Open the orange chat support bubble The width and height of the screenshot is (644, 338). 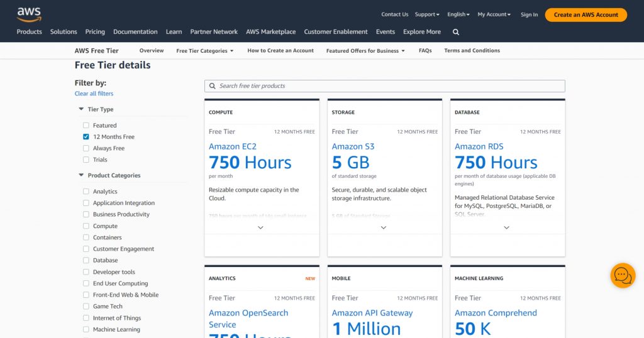tap(623, 276)
